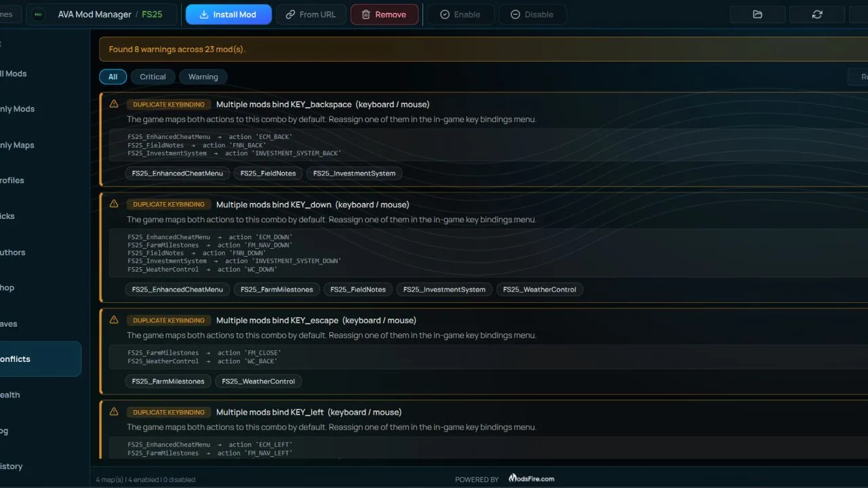Click DUPLICATE KEYBINDING badge on KEY_left card

169,412
